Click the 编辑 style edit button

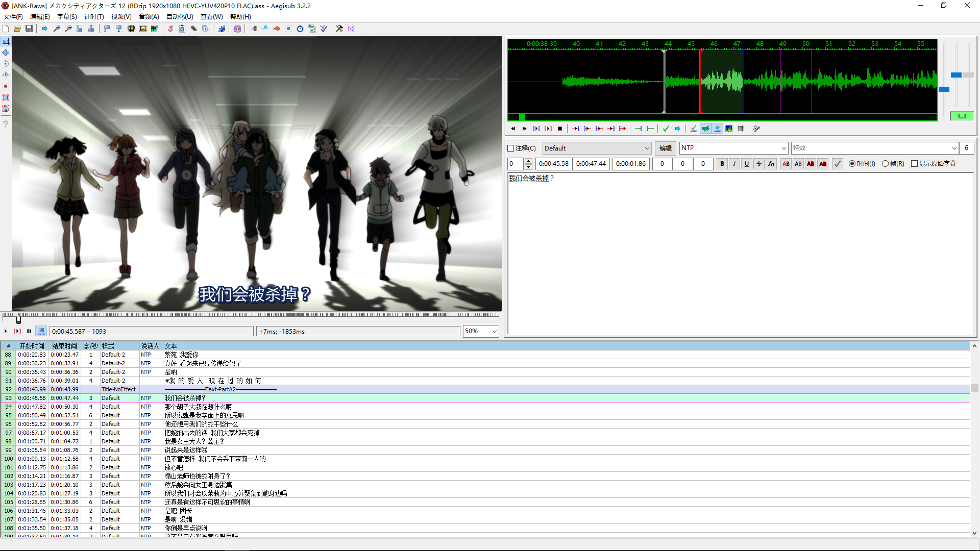click(x=666, y=148)
